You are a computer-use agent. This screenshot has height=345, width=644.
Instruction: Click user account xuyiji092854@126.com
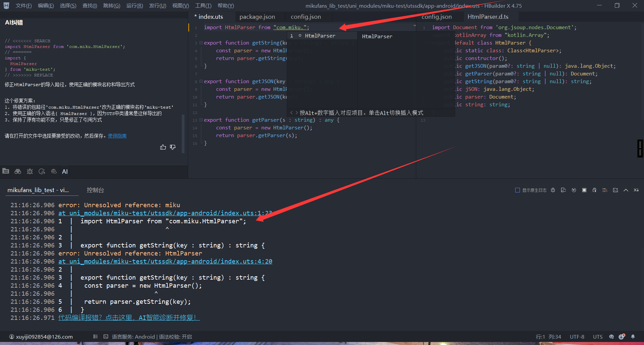pyautogui.click(x=41, y=337)
